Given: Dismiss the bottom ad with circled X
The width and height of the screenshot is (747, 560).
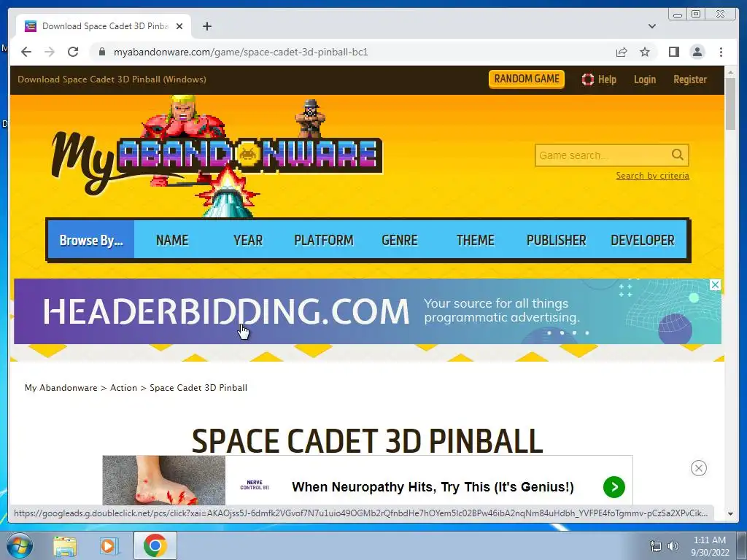Looking at the screenshot, I should [698, 468].
